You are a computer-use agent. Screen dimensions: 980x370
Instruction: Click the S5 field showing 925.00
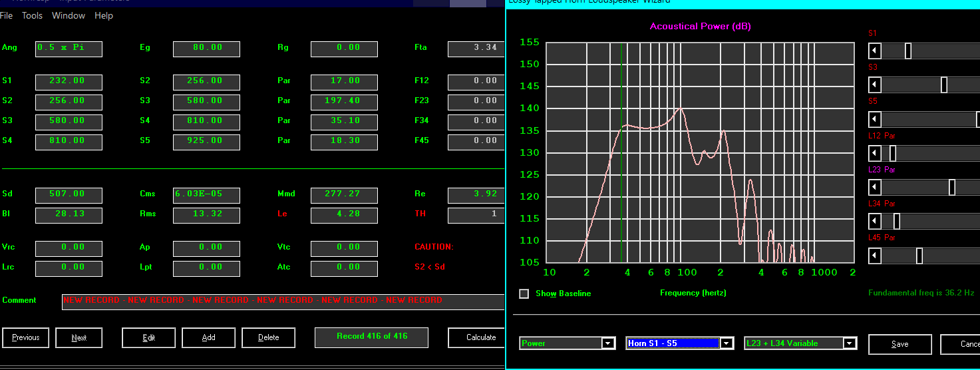click(206, 142)
